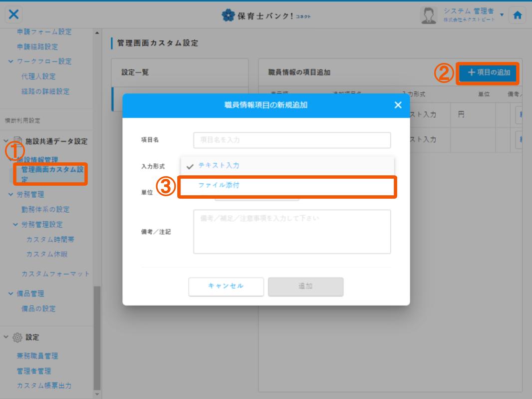Close the 職員情報項目の新規追加 dialog
This screenshot has height=399, width=532.
coord(397,105)
